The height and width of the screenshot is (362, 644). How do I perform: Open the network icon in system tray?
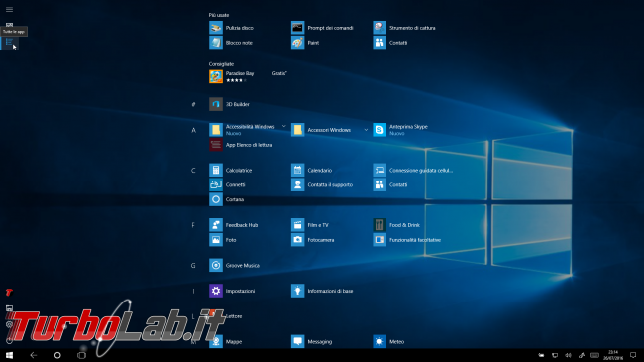point(555,355)
